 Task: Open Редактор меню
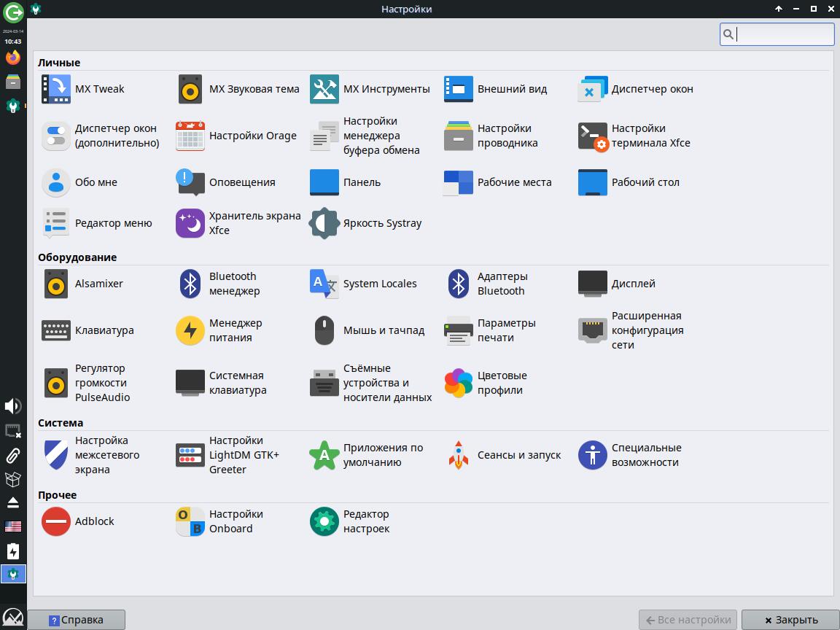pos(97,223)
